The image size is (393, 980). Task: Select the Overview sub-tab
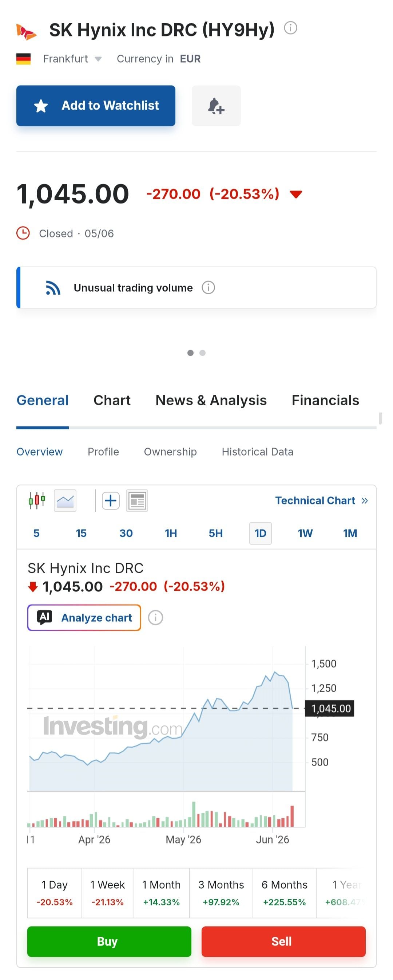[x=40, y=452]
